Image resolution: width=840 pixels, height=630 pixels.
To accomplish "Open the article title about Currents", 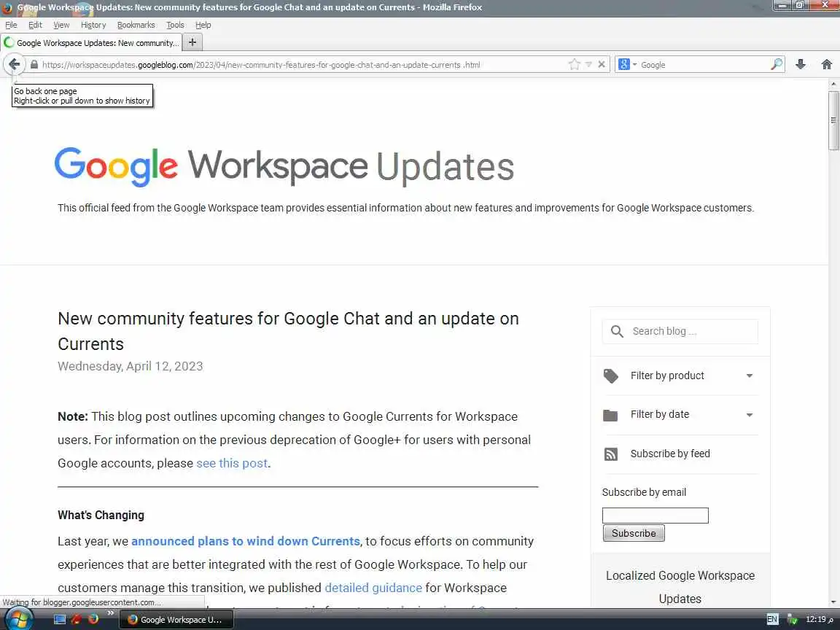I will point(288,331).
